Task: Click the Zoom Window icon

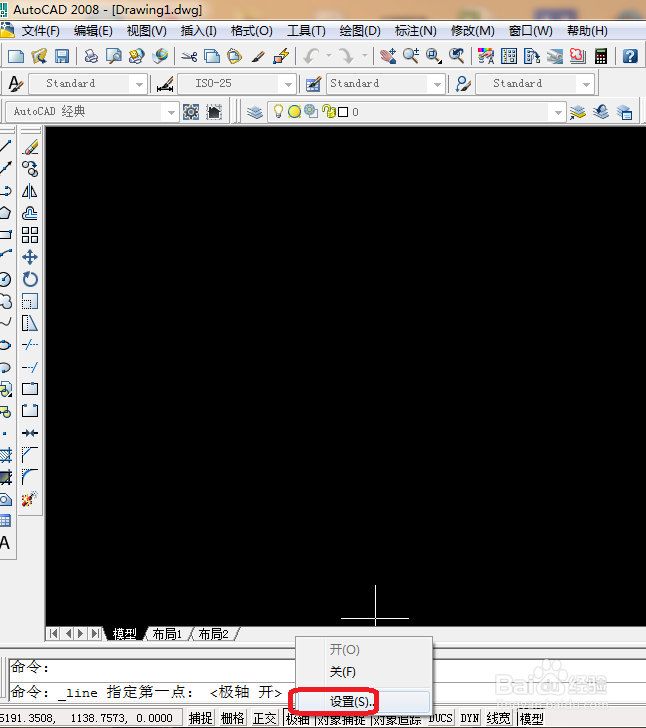Action: 433,57
